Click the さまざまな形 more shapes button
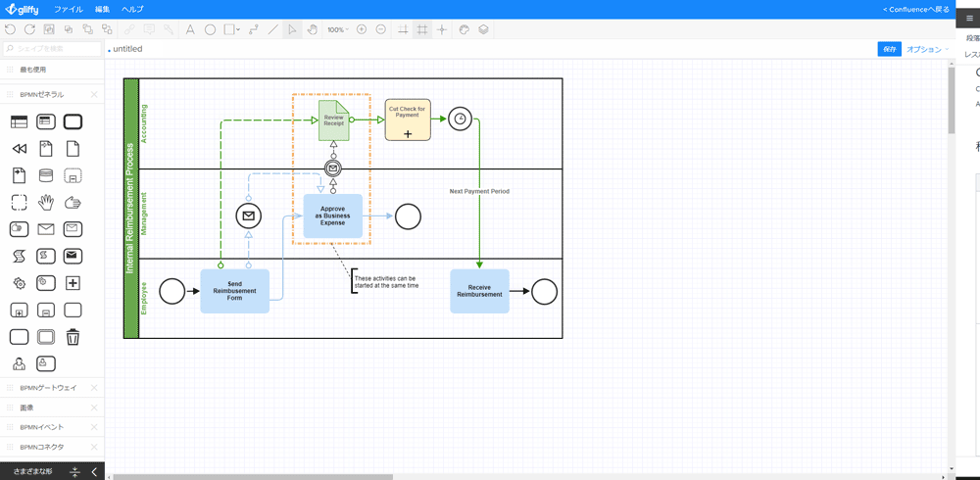 pos(33,472)
